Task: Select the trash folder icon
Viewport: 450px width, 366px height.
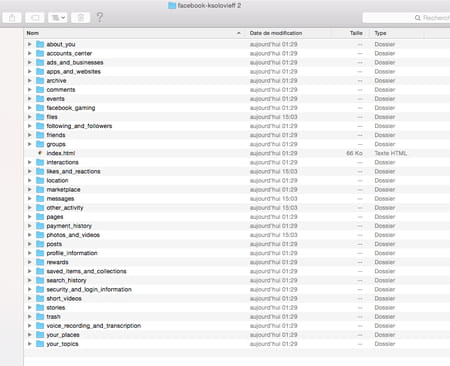Action: point(40,316)
